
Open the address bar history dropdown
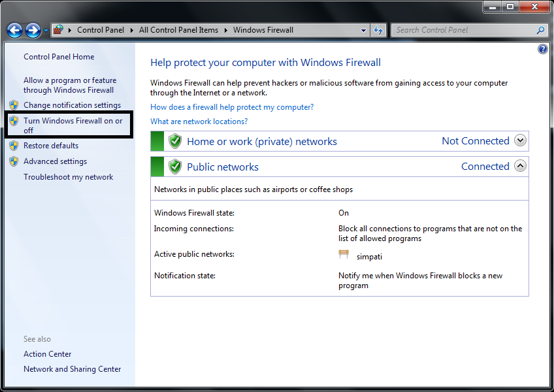pos(363,31)
